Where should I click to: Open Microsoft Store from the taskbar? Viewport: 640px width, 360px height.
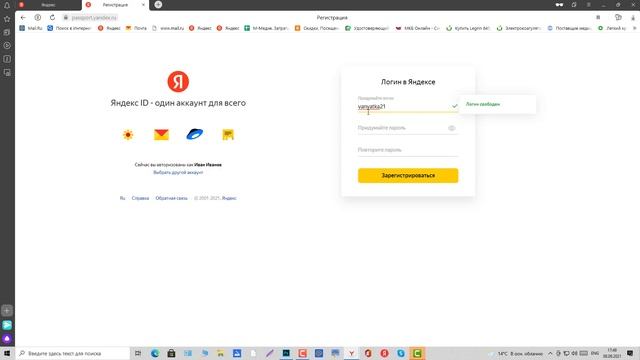pos(171,353)
